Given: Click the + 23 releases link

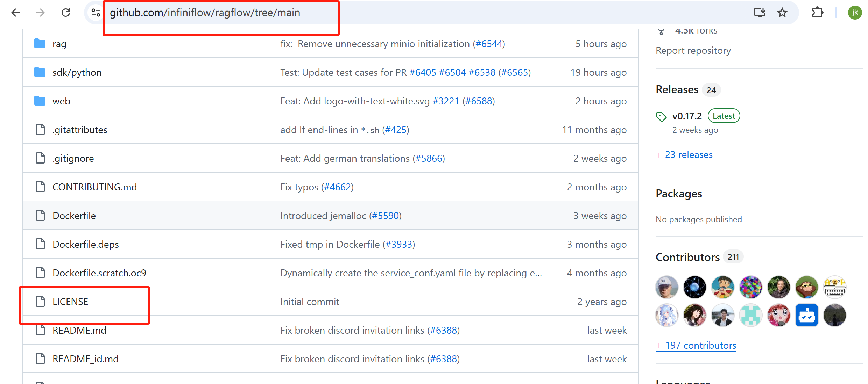Looking at the screenshot, I should click(x=684, y=155).
